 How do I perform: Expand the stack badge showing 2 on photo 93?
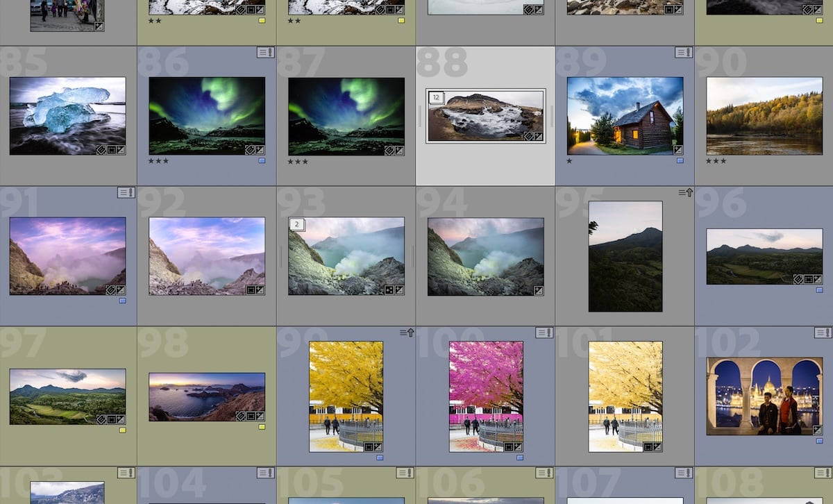pyautogui.click(x=297, y=224)
